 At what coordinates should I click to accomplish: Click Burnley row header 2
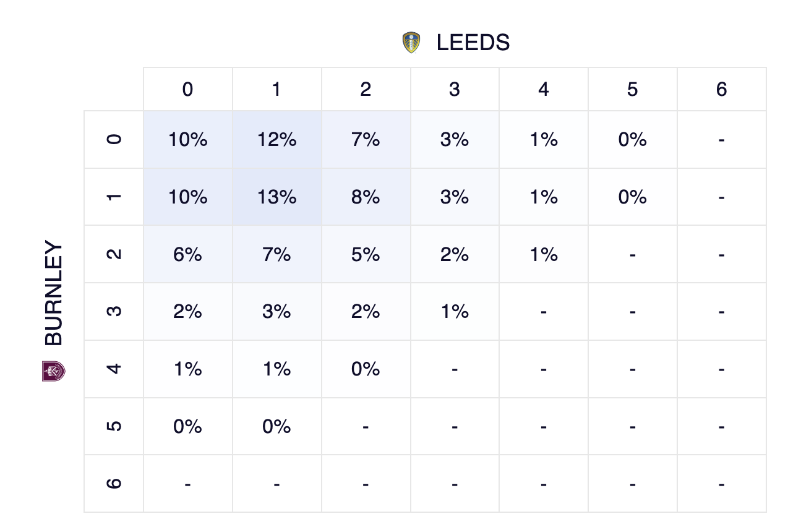tap(114, 254)
